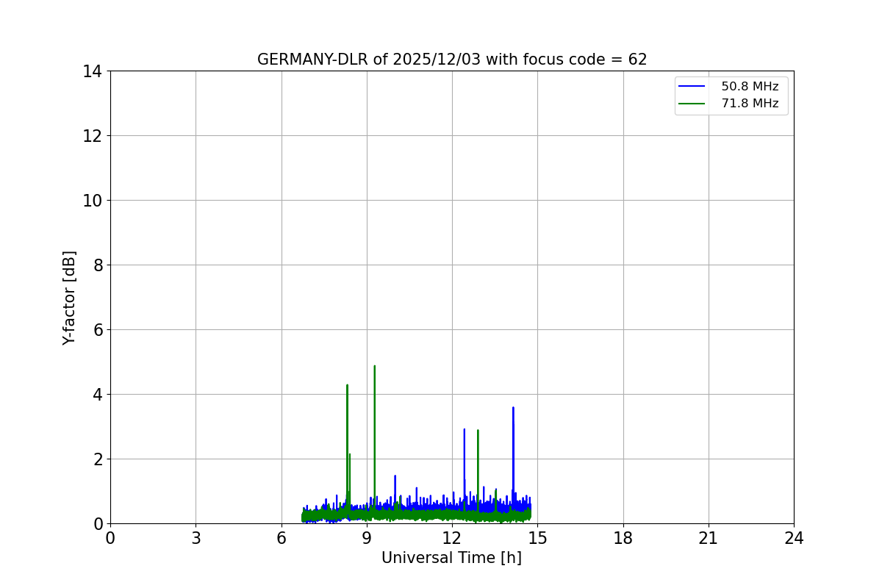Click y-axis tick label '6'
The height and width of the screenshot is (588, 882).
[98, 330]
